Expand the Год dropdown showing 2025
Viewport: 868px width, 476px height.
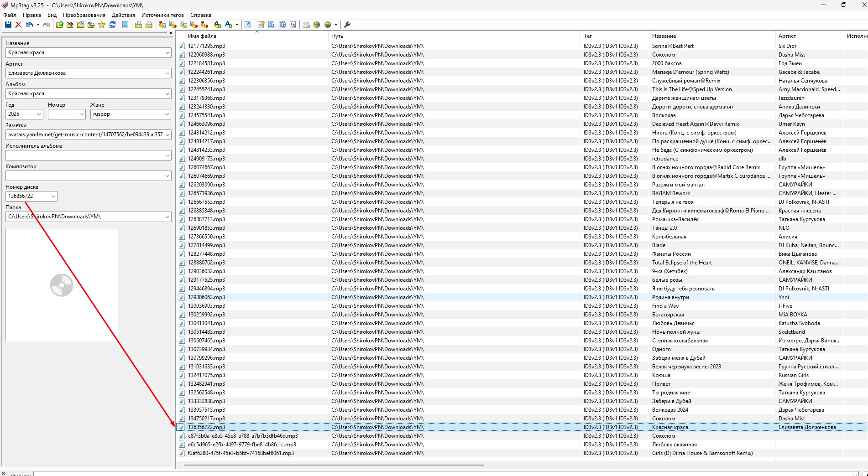[x=39, y=114]
